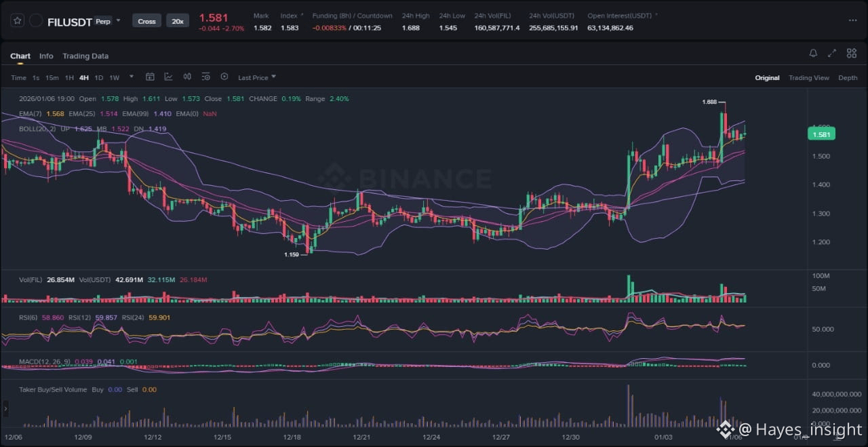Select the 1D interval

tap(99, 77)
